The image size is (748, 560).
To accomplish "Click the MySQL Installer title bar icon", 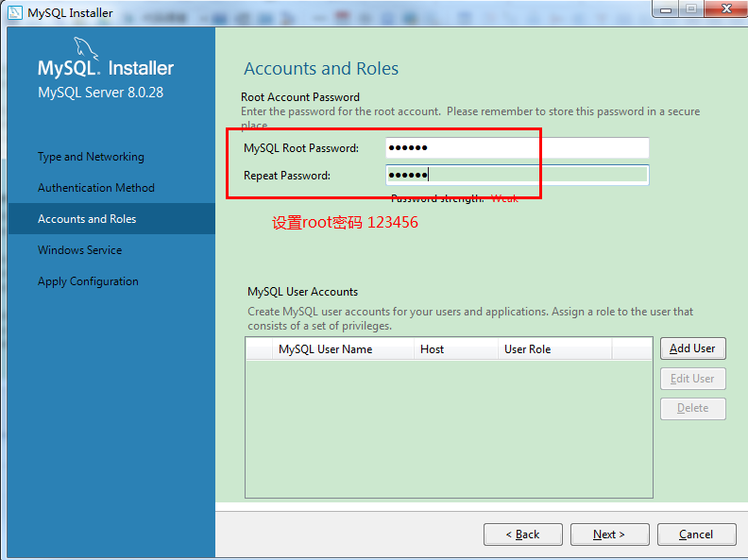I will [x=15, y=12].
